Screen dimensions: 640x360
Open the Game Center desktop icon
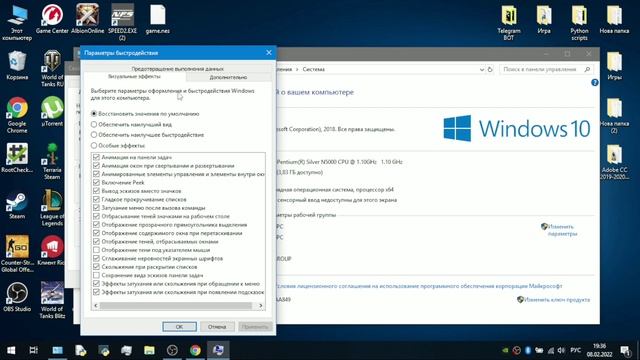coord(52,19)
